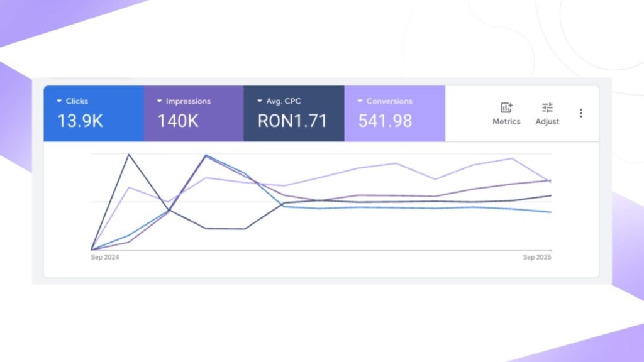Click the blue Clicks line's highest peak

pyautogui.click(x=206, y=155)
